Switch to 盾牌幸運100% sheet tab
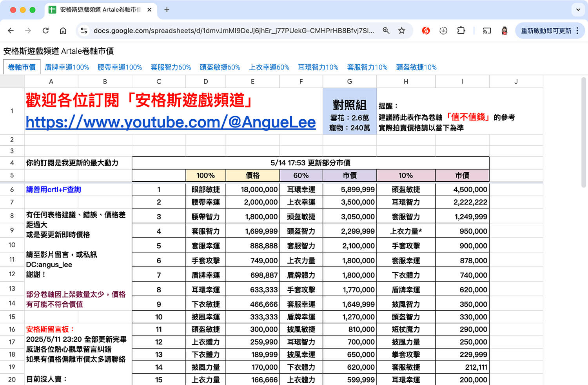Screen dimensions: 588x385 click(67, 67)
